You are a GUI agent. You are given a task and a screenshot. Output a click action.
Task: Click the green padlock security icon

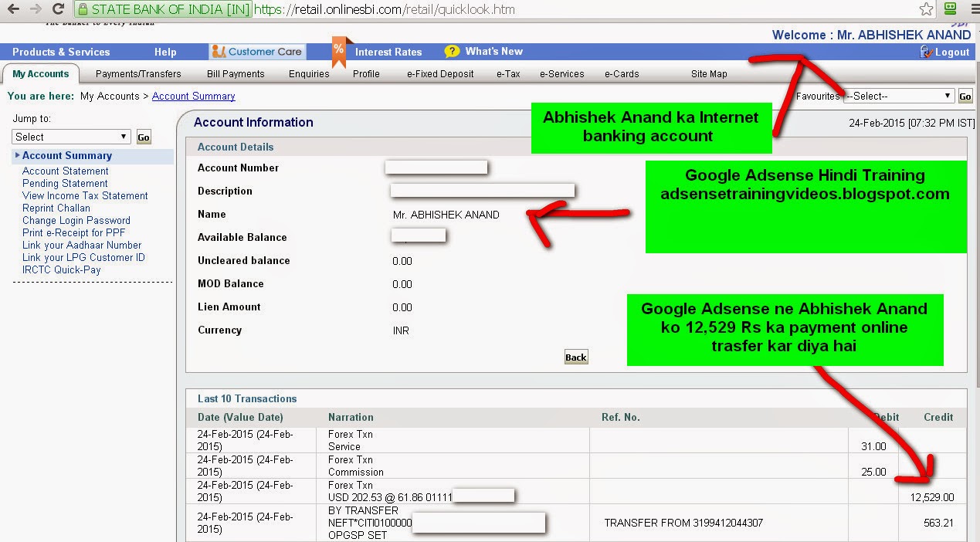83,9
